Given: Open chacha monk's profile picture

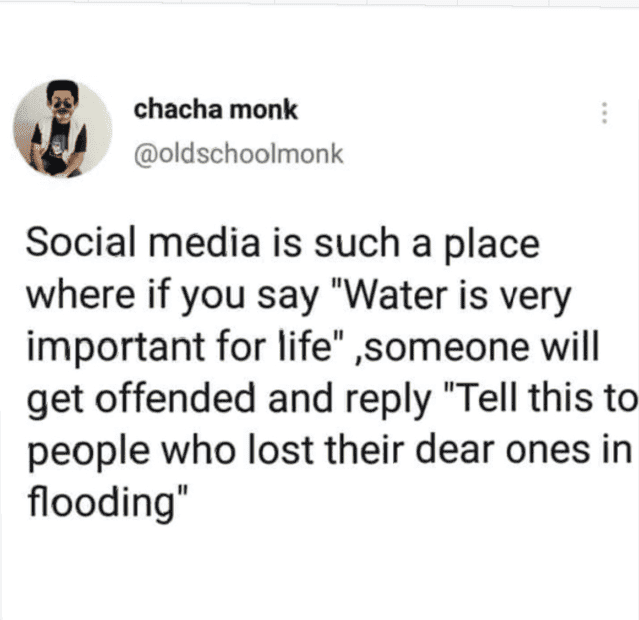Looking at the screenshot, I should (63, 129).
